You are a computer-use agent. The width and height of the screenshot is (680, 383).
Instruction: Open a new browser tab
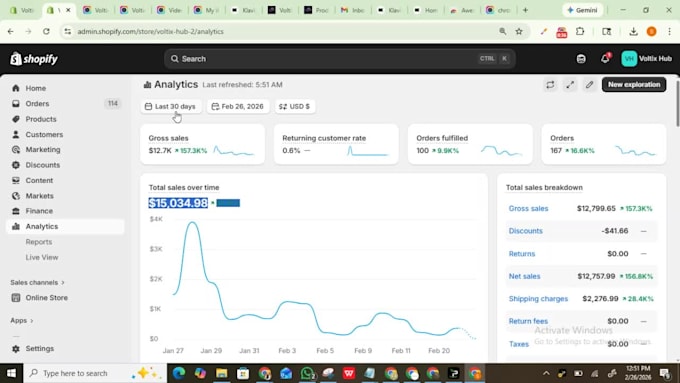[x=525, y=10]
